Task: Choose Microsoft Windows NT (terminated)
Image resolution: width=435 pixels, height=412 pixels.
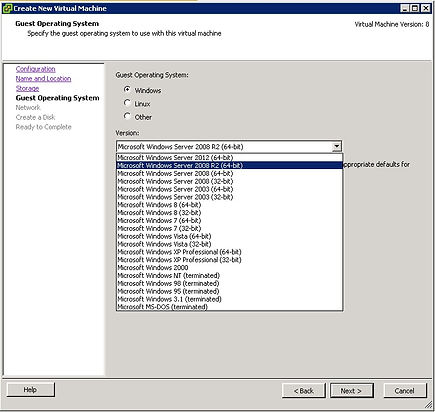Action: [229, 276]
